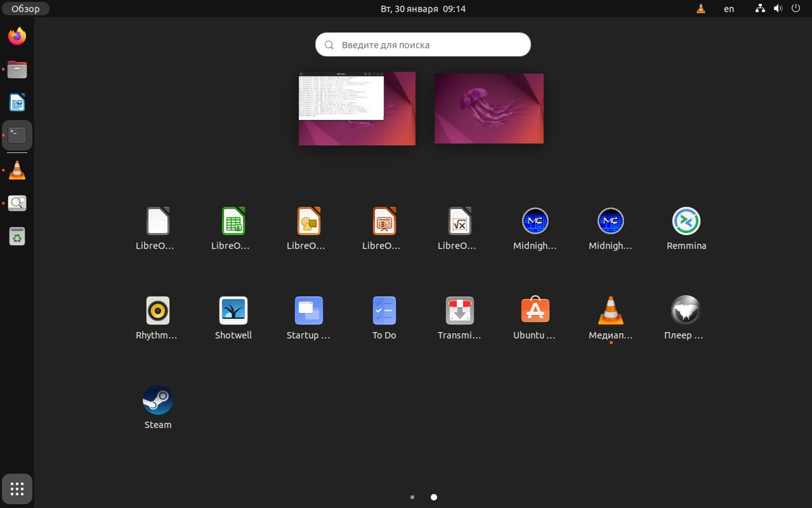Launch LibreOffice Math
The image size is (812, 508).
coord(459,220)
